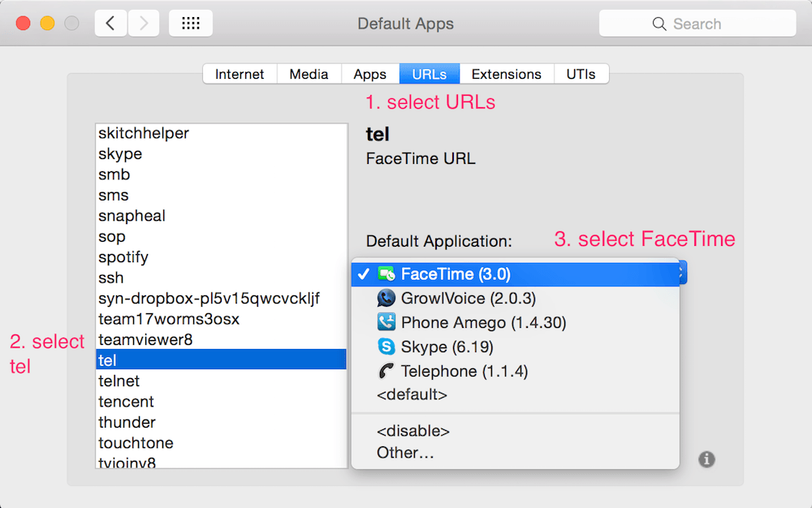
Task: Click the magnifying glass search icon
Action: click(x=659, y=24)
